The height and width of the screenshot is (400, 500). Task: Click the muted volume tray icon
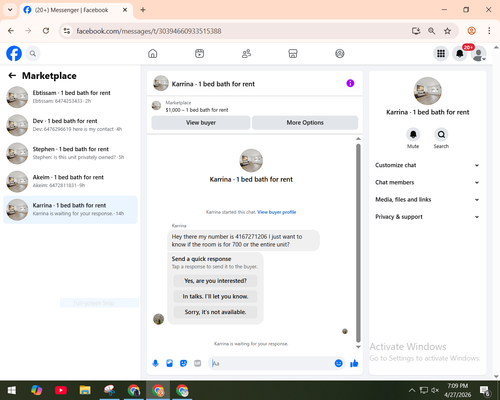pyautogui.click(x=435, y=390)
